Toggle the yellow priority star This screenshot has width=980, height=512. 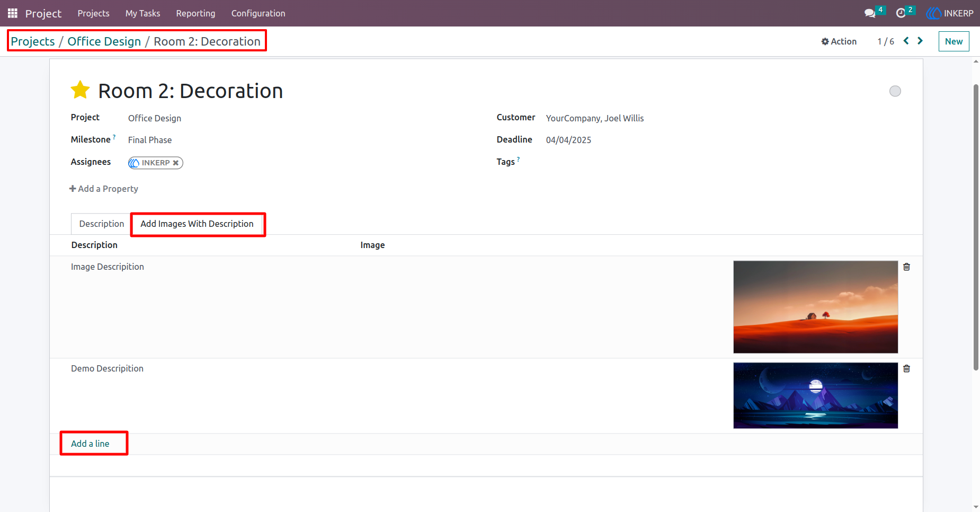pos(81,90)
